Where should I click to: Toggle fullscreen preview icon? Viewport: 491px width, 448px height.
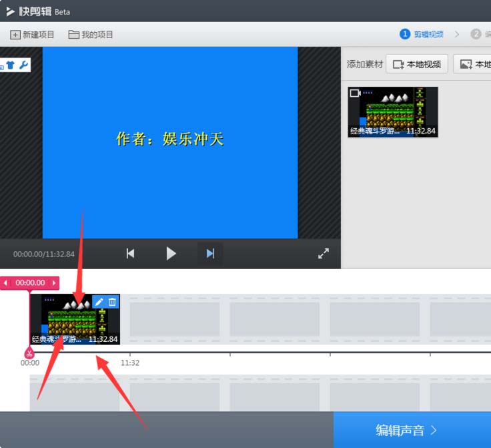[x=324, y=254]
